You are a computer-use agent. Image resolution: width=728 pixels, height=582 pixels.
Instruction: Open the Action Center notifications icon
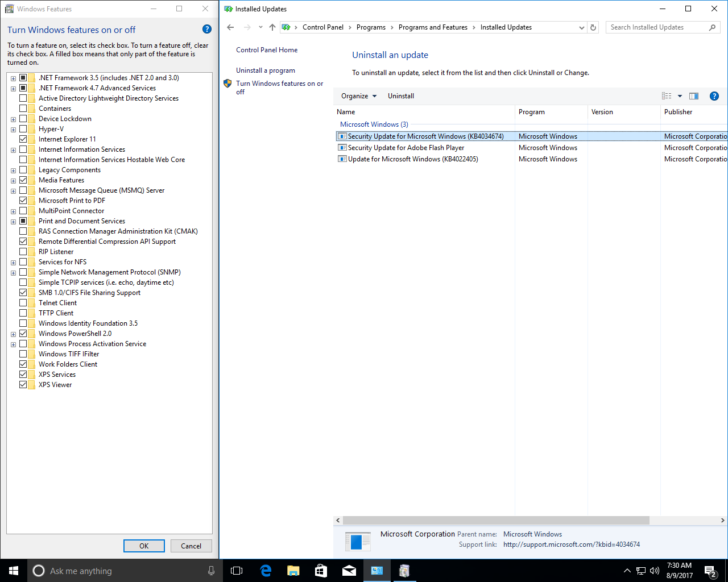point(710,571)
